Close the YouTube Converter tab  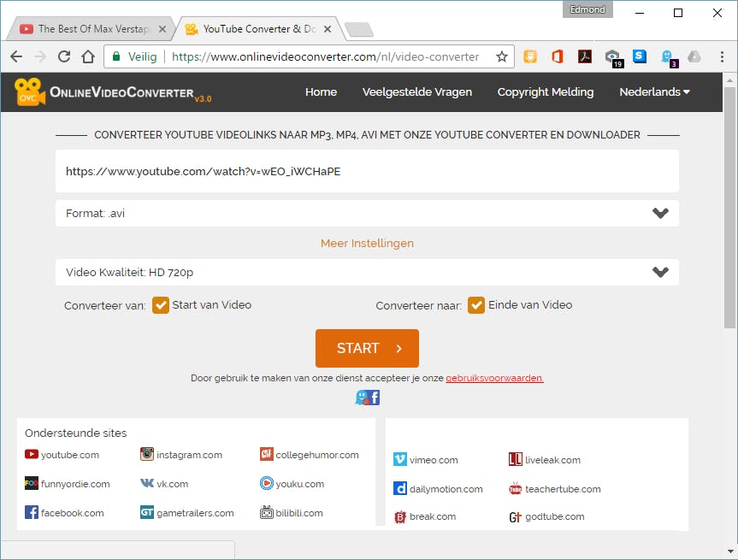click(x=328, y=29)
